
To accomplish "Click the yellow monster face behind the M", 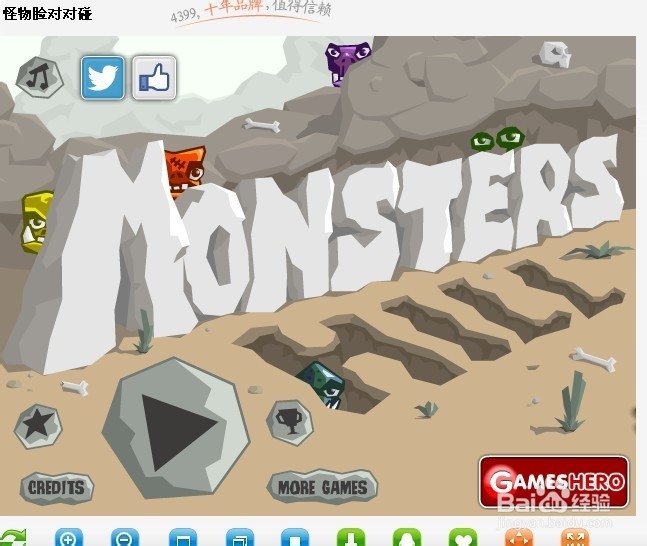I will point(37,222).
